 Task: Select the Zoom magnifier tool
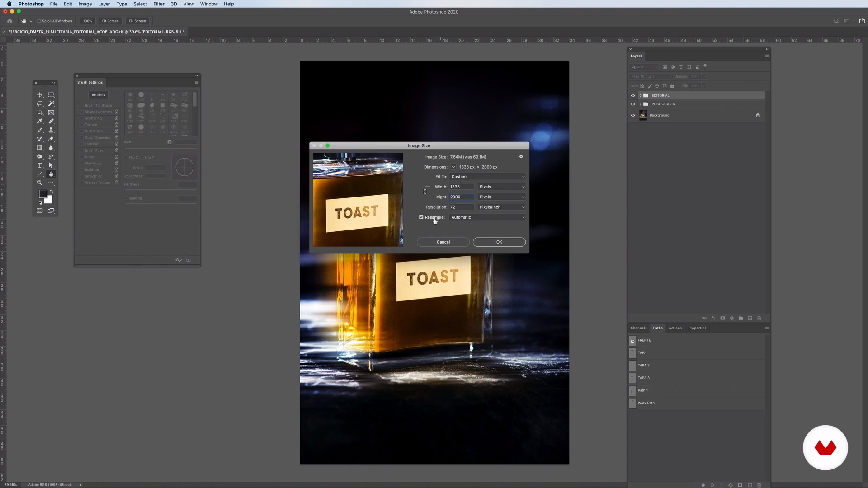click(40, 183)
